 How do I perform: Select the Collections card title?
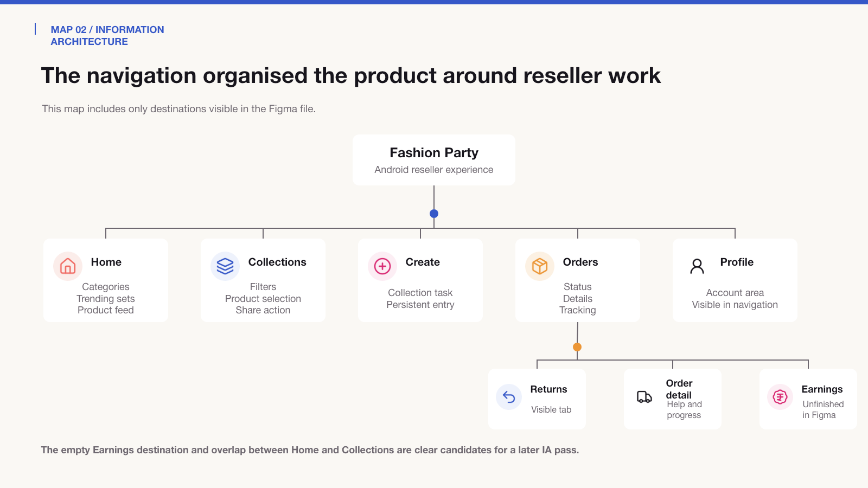pos(277,262)
